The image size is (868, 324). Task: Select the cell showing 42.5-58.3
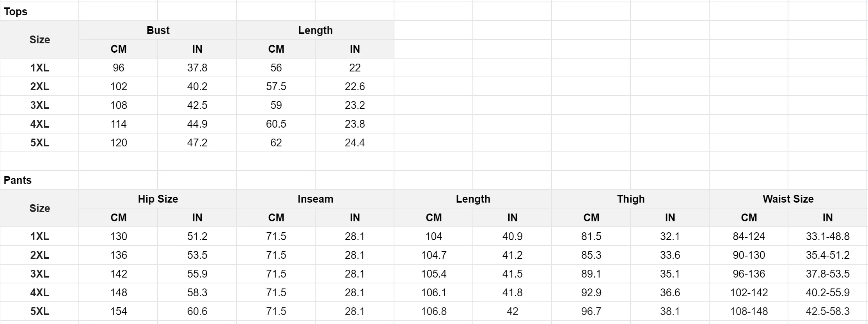click(828, 312)
